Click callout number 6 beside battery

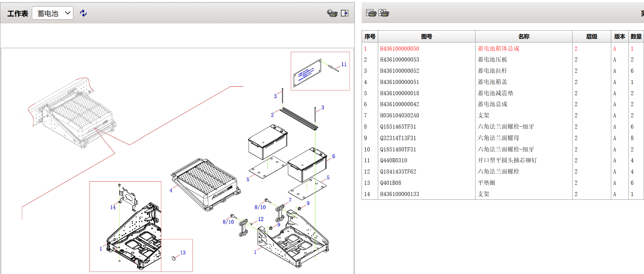(x=334, y=156)
